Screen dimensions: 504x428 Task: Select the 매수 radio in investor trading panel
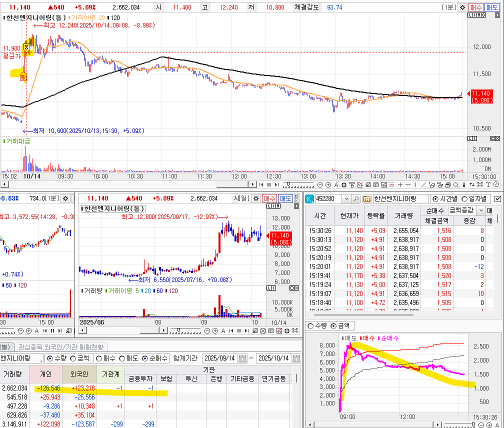pos(99,358)
